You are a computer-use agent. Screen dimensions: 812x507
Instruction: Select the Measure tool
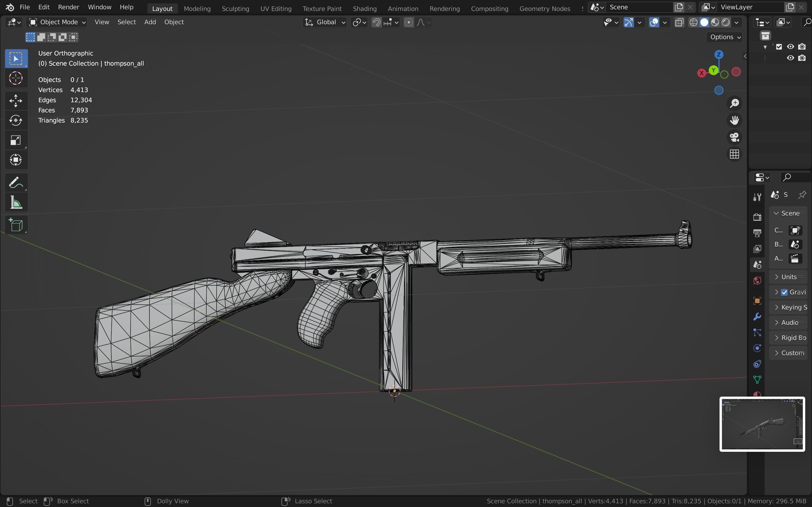coord(16,203)
